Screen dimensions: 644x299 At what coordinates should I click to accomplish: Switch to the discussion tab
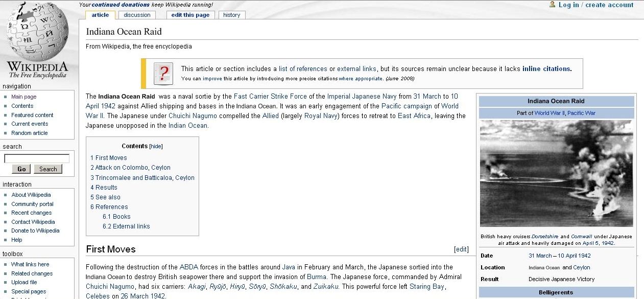[x=137, y=15]
